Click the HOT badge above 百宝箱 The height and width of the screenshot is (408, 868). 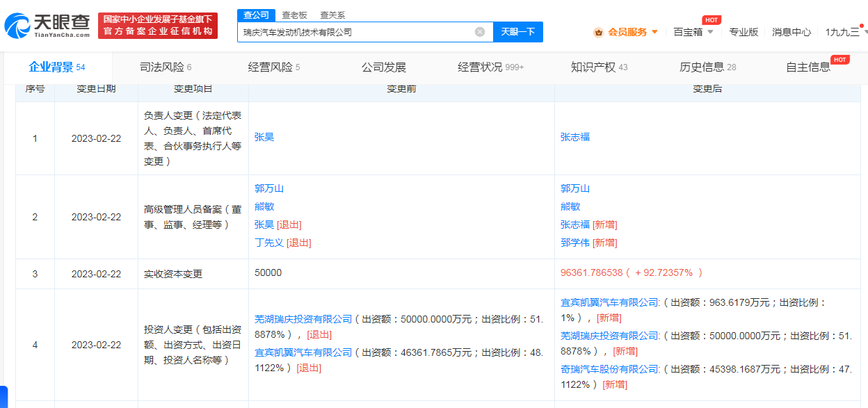click(711, 19)
